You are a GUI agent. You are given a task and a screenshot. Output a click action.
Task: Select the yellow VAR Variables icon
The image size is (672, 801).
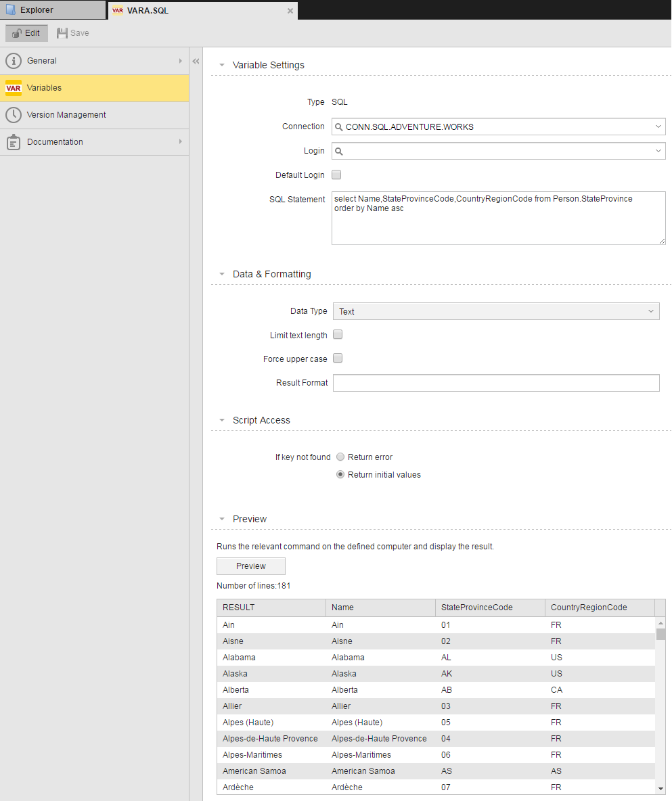coord(14,88)
